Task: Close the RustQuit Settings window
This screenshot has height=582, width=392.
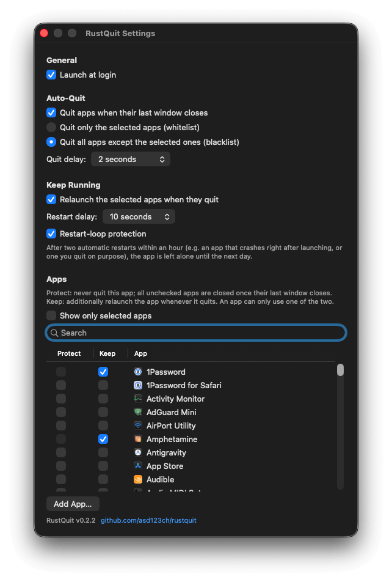Action: 44,33
